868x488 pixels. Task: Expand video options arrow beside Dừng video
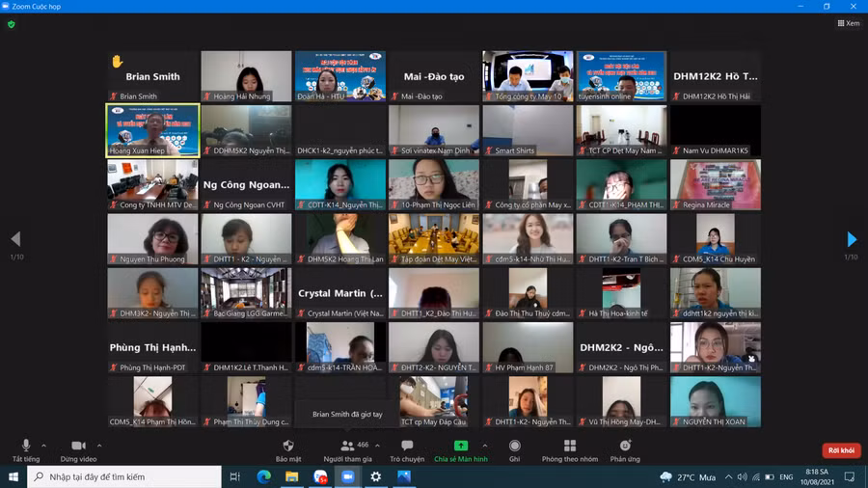point(99,446)
